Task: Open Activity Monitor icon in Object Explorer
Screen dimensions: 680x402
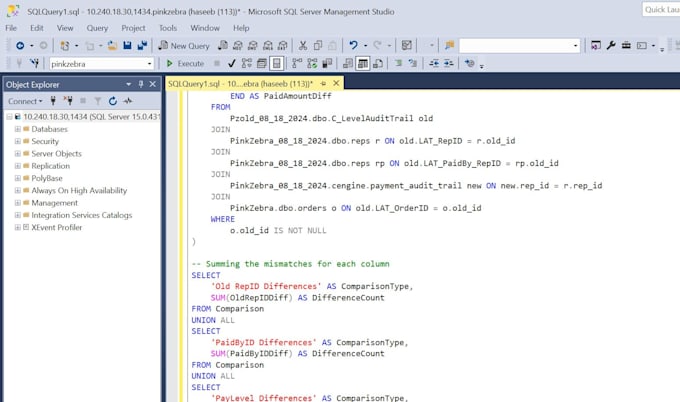Action: coord(128,101)
